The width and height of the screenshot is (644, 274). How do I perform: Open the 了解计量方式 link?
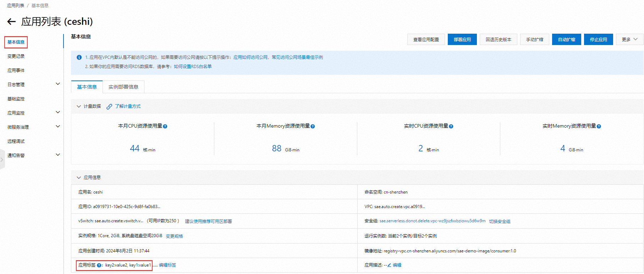click(x=128, y=106)
